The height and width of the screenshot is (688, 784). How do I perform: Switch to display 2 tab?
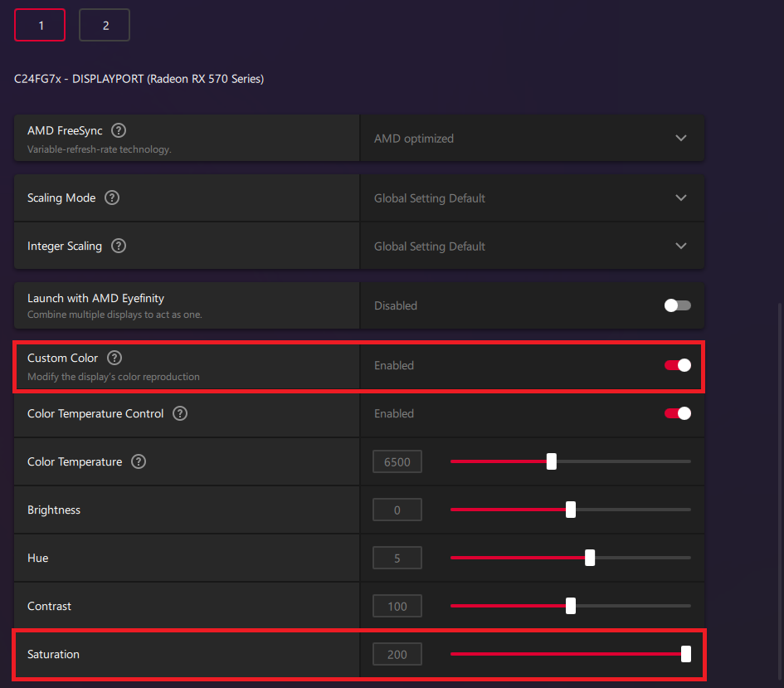(x=105, y=25)
